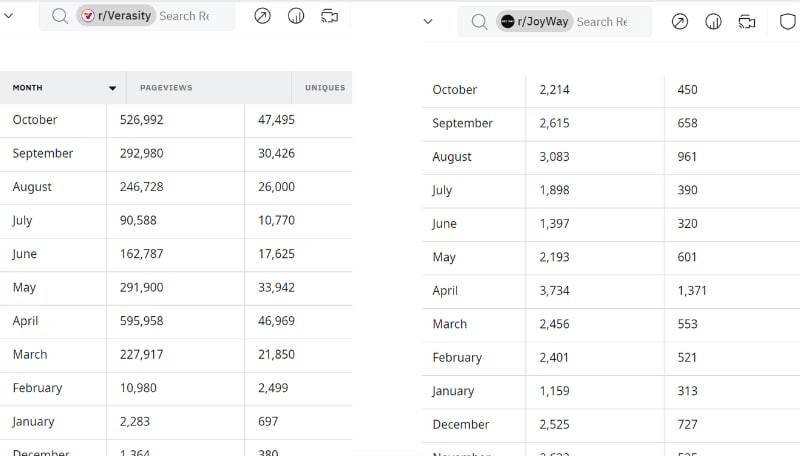
Task: Click the search magnifier in JoyWay bar
Action: [479, 22]
